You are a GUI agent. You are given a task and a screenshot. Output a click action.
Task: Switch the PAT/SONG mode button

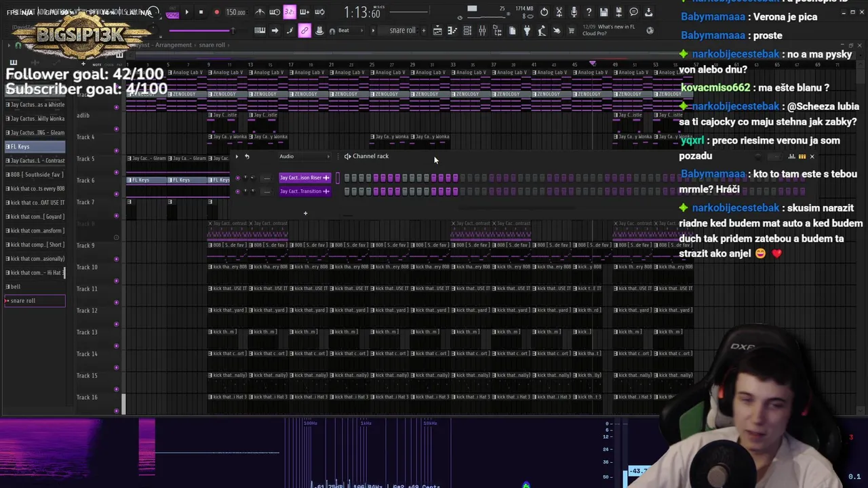click(x=172, y=12)
